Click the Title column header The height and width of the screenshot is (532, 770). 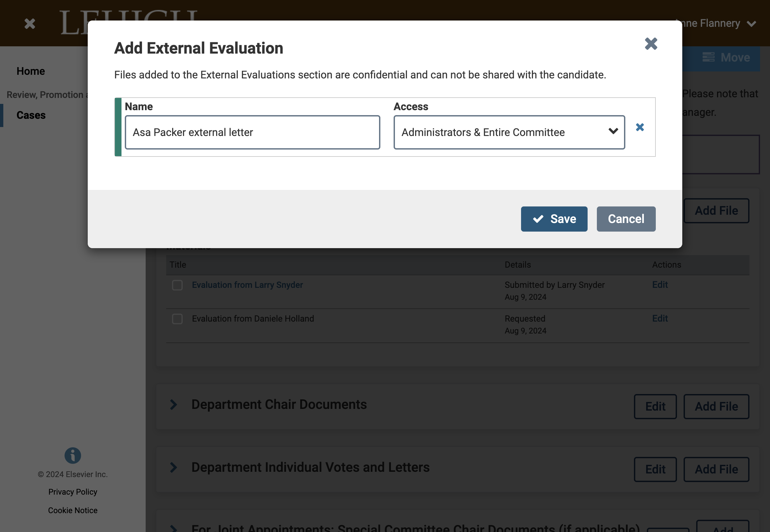point(178,265)
